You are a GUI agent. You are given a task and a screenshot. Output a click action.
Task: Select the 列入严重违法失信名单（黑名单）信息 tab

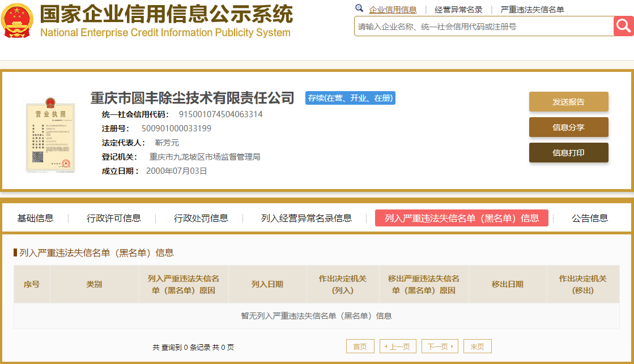pos(461,218)
